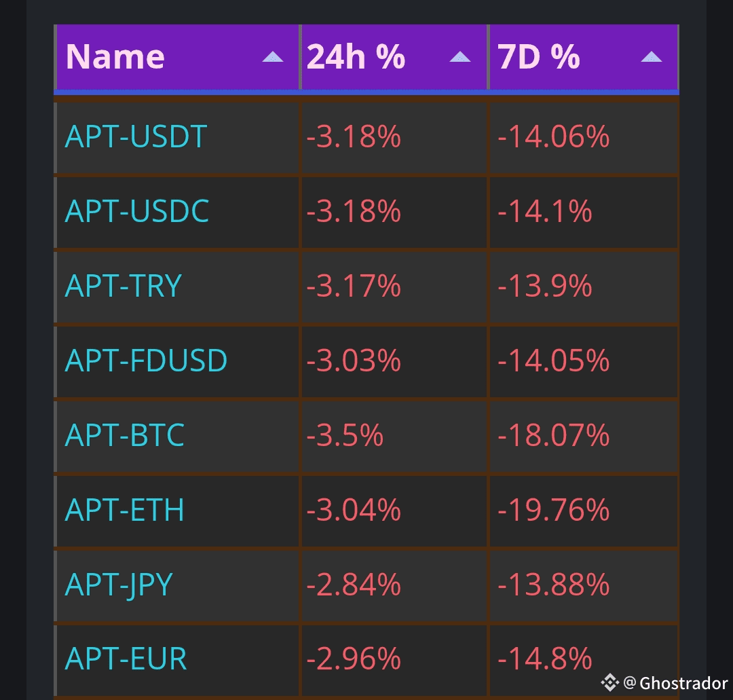Click the APT-BTC 7D value -18.07%
733x700 pixels.
554,435
